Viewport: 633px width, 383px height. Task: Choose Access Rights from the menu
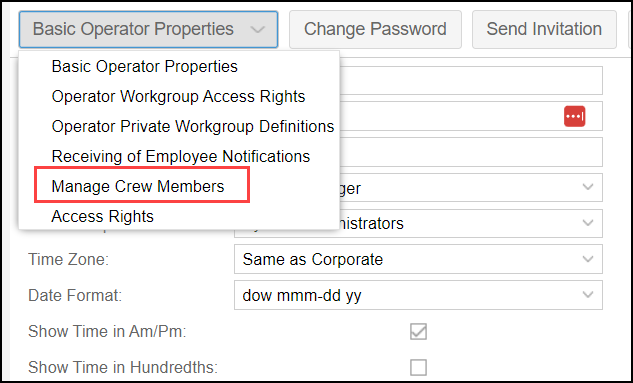pos(103,217)
